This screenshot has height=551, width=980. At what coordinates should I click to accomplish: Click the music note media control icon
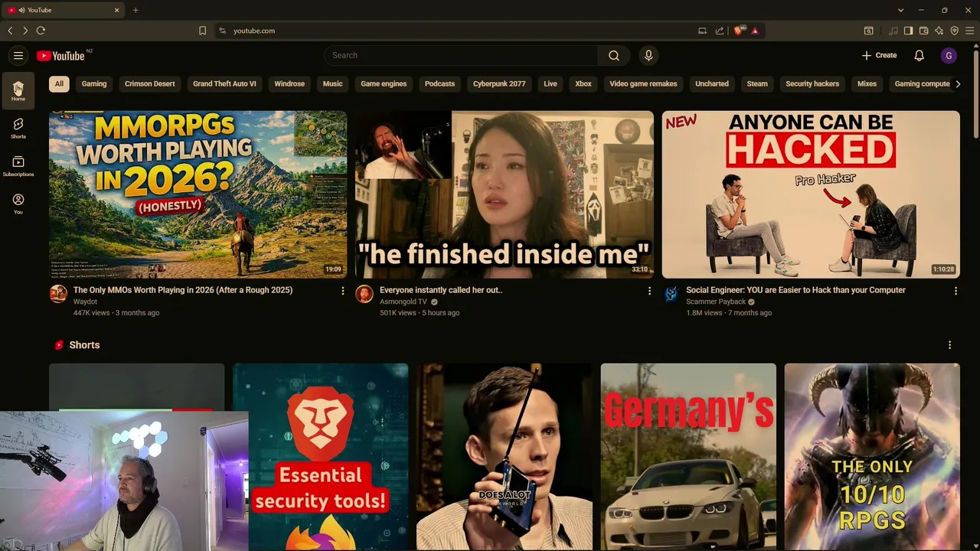pyautogui.click(x=893, y=31)
